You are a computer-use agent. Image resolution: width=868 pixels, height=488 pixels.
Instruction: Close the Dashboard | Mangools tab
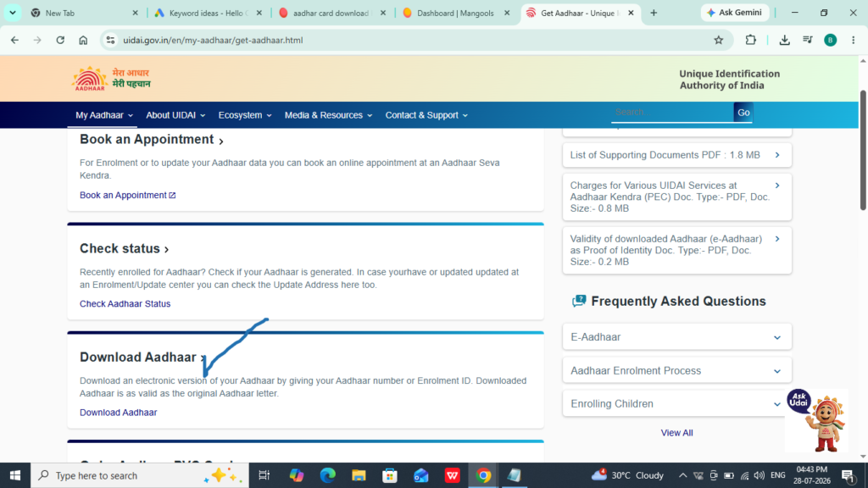(507, 13)
